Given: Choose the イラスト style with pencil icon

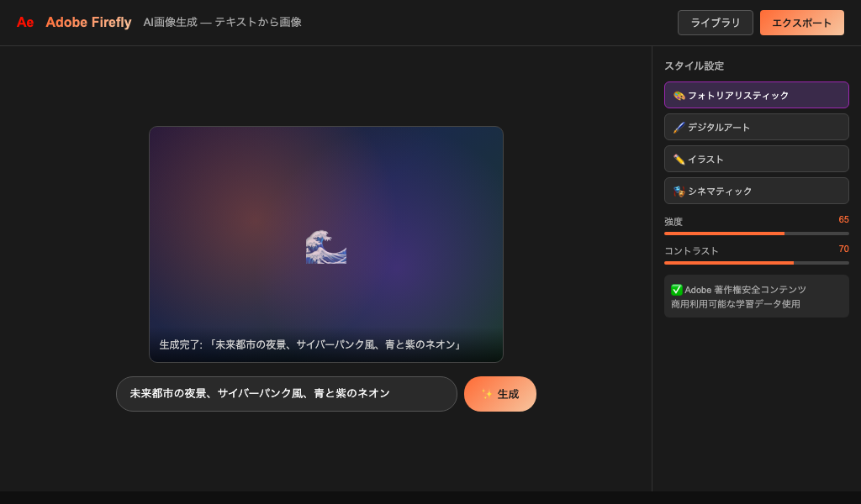Looking at the screenshot, I should tap(756, 159).
